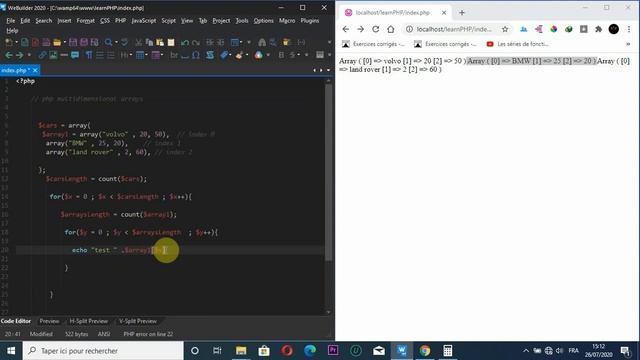Click the green Forward navigation arrow in WeBuilder
The width and height of the screenshot is (640, 360).
point(20,55)
